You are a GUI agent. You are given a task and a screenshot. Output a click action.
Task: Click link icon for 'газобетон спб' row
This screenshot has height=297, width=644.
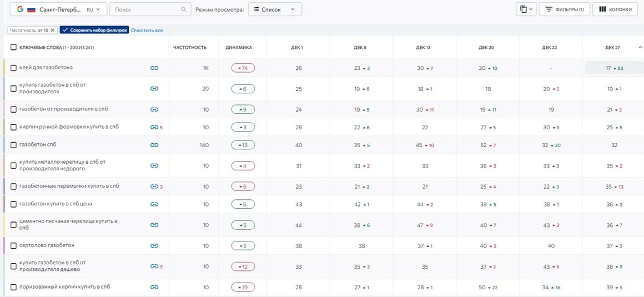tap(154, 145)
